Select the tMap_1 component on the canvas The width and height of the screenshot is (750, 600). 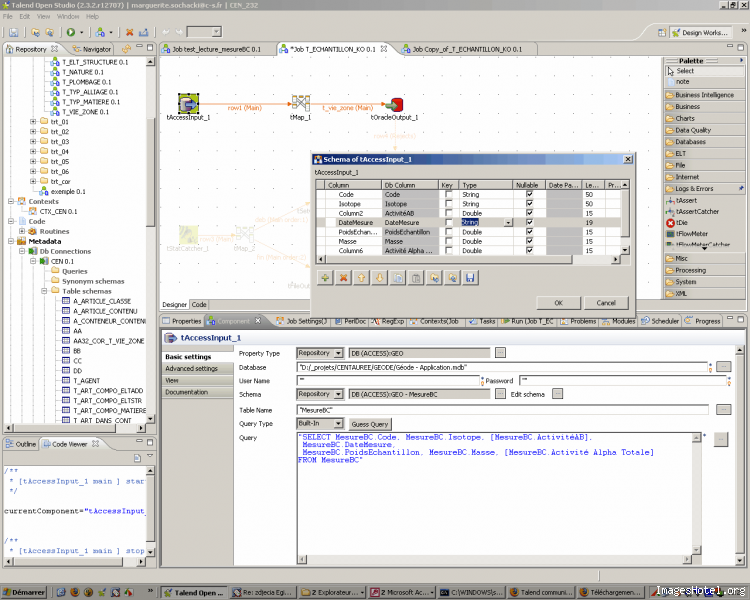click(x=299, y=104)
